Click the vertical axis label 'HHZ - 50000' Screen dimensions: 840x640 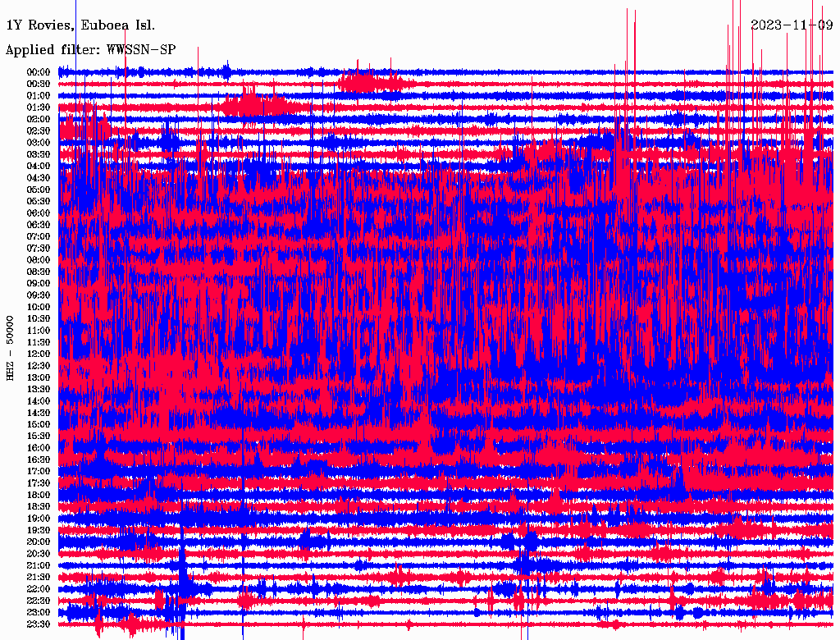pos(10,348)
